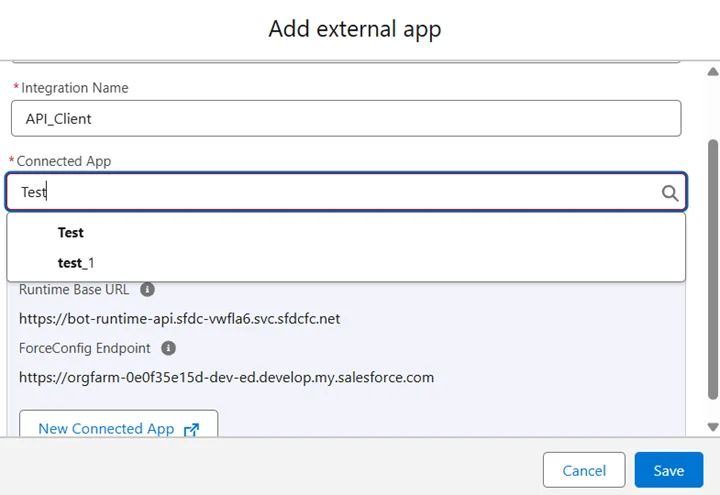This screenshot has width=720, height=495.
Task: Save the external app
Action: [x=668, y=470]
